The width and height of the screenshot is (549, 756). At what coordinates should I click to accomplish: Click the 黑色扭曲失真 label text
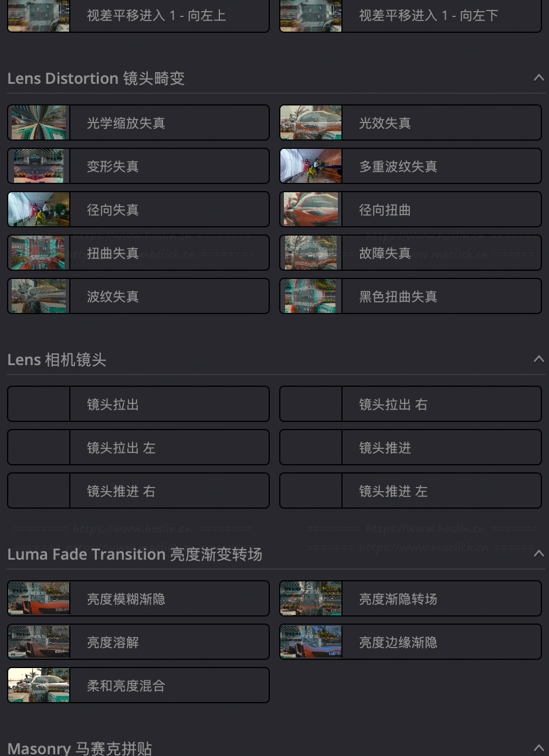tap(398, 297)
